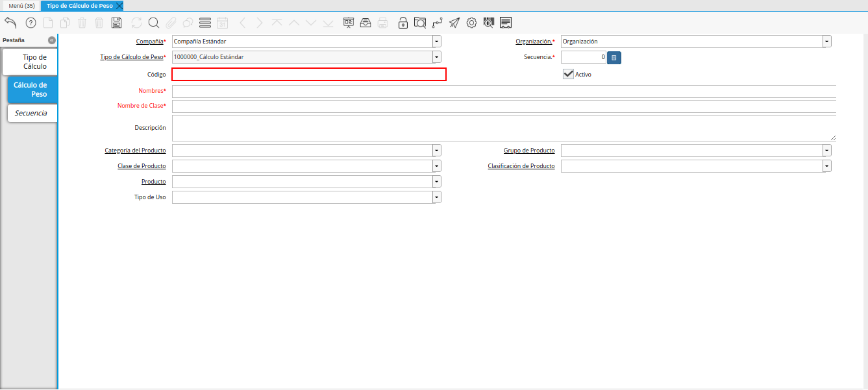
Task: Click the Categoría del Producto label link
Action: pyautogui.click(x=135, y=151)
